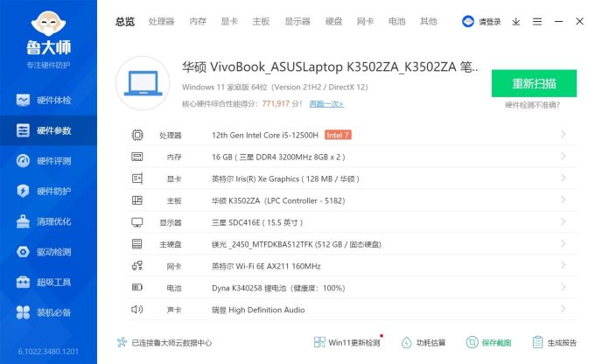Click the 鲁大师 mascot logo

49,24
